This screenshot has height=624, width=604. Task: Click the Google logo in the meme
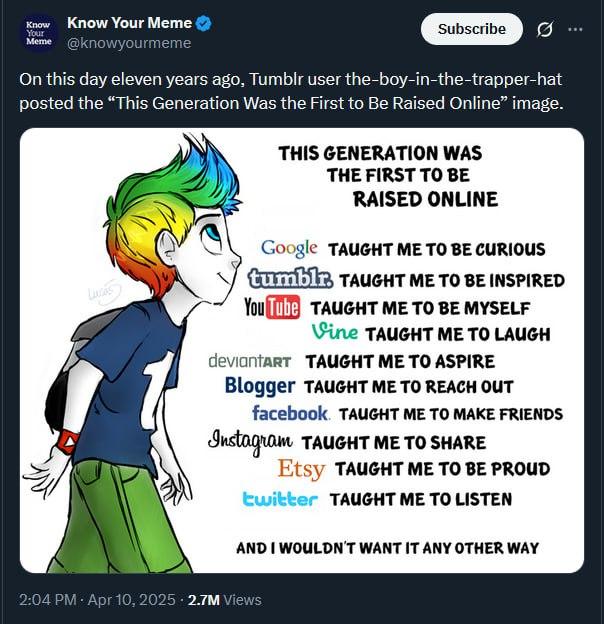(289, 248)
